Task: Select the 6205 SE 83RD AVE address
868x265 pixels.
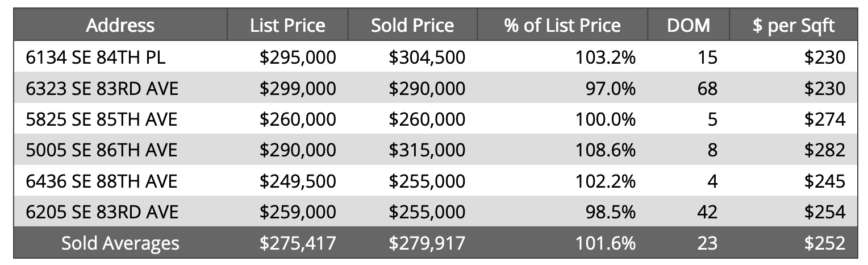Action: coord(102,212)
